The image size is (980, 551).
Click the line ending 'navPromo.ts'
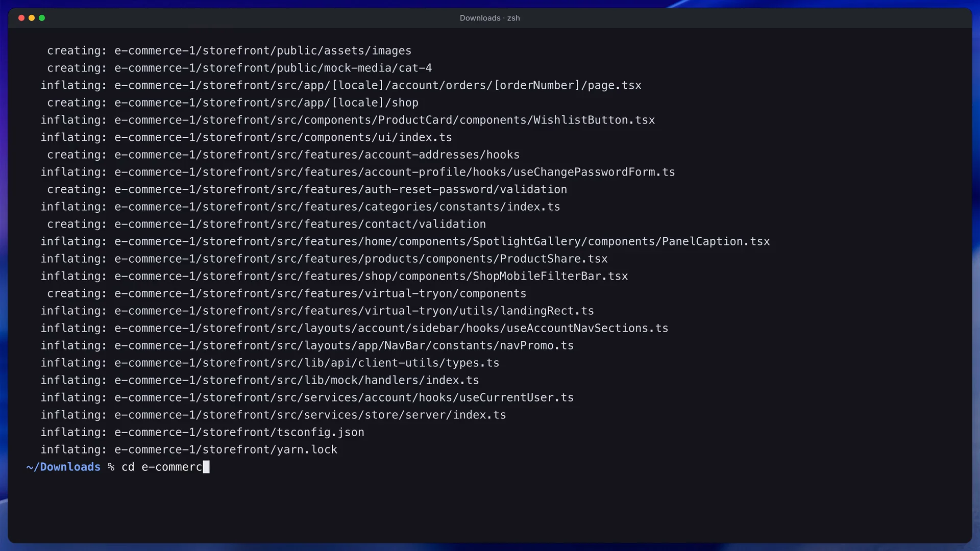[x=307, y=345]
